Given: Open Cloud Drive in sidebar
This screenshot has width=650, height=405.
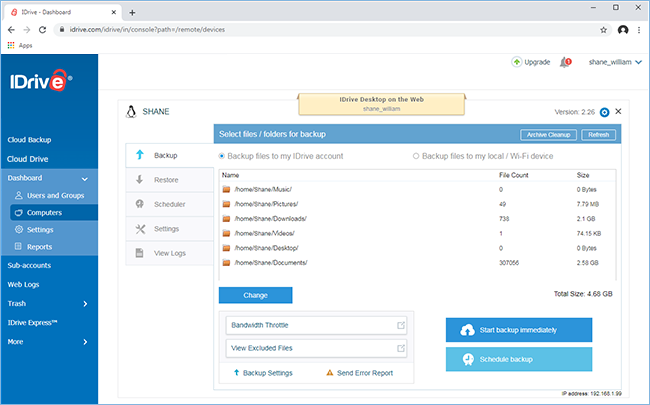Looking at the screenshot, I should point(27,159).
